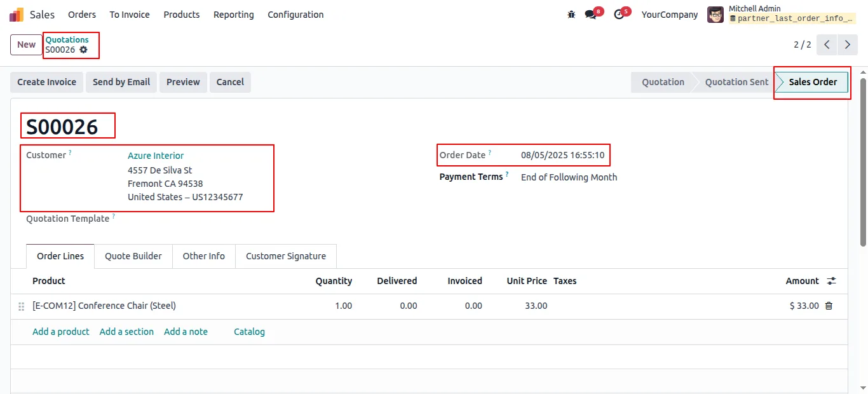The width and height of the screenshot is (868, 394).
Task: Show help tooltip next to Payment Terms
Action: coord(507,175)
